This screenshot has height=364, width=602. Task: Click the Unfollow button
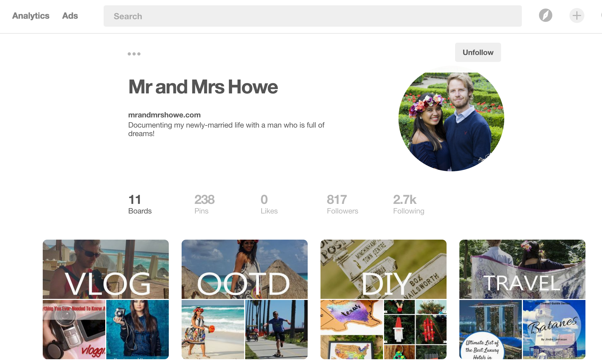(x=478, y=52)
